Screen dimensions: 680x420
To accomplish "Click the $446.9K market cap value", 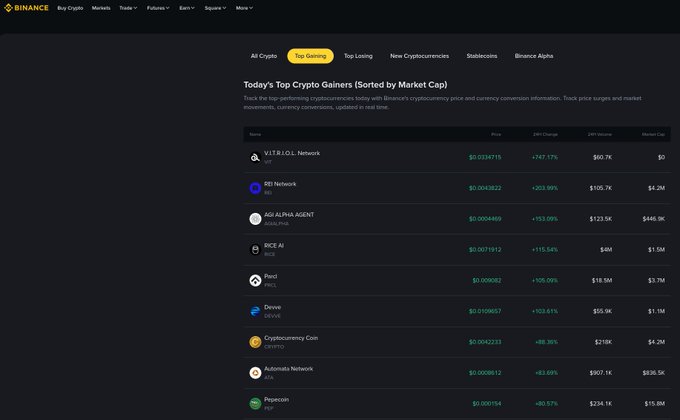I will [x=654, y=219].
